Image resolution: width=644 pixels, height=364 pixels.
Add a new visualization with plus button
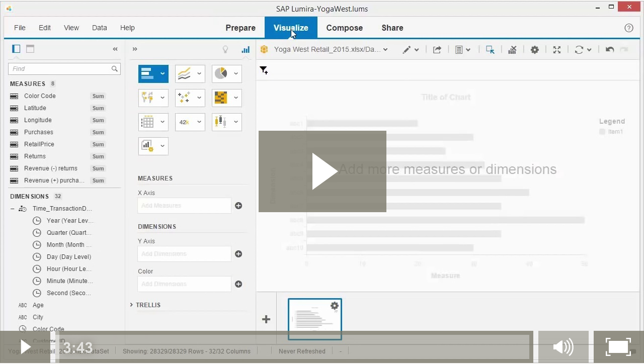[x=266, y=319]
